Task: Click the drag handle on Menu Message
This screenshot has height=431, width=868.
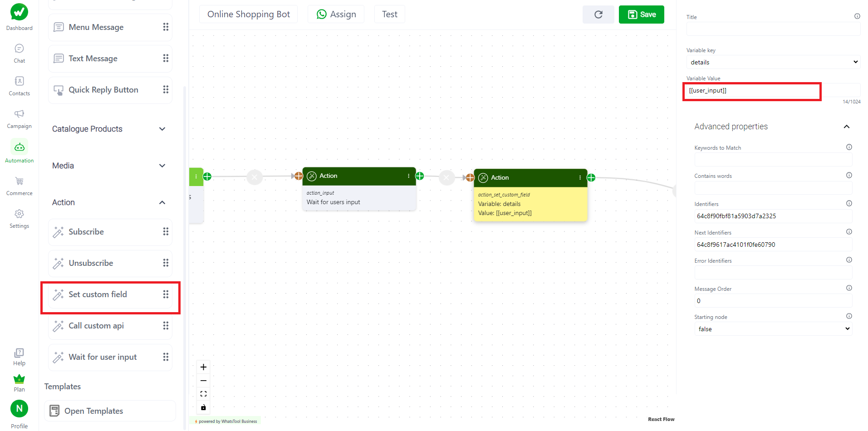Action: (166, 27)
